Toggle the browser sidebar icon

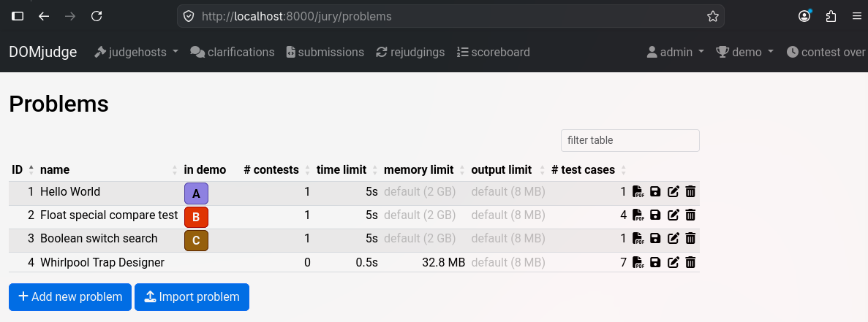[x=18, y=17]
